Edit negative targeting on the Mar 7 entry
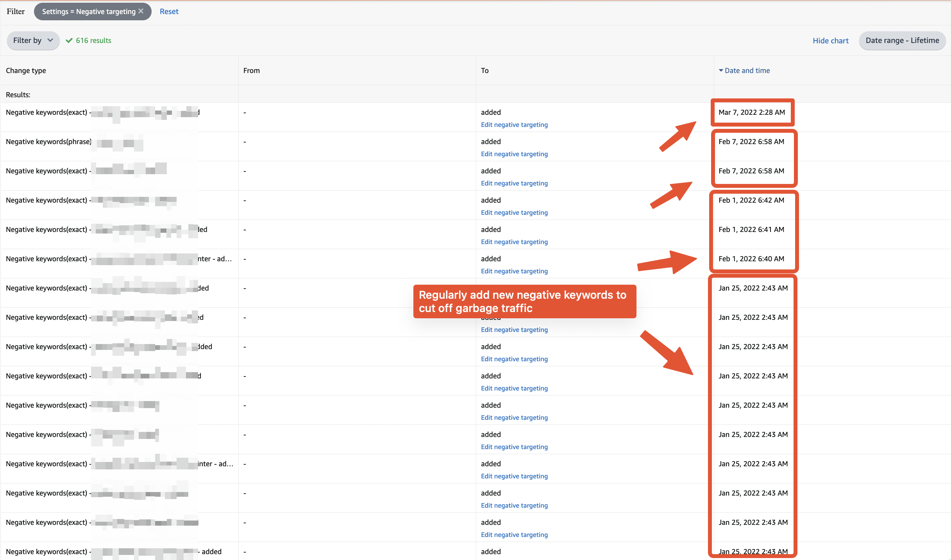The width and height of the screenshot is (951, 560). [x=514, y=124]
